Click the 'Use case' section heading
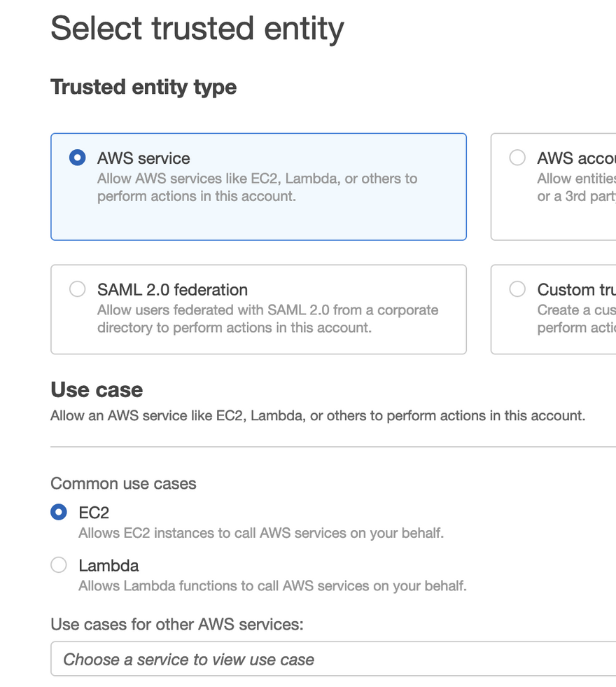616x687 pixels. [97, 389]
